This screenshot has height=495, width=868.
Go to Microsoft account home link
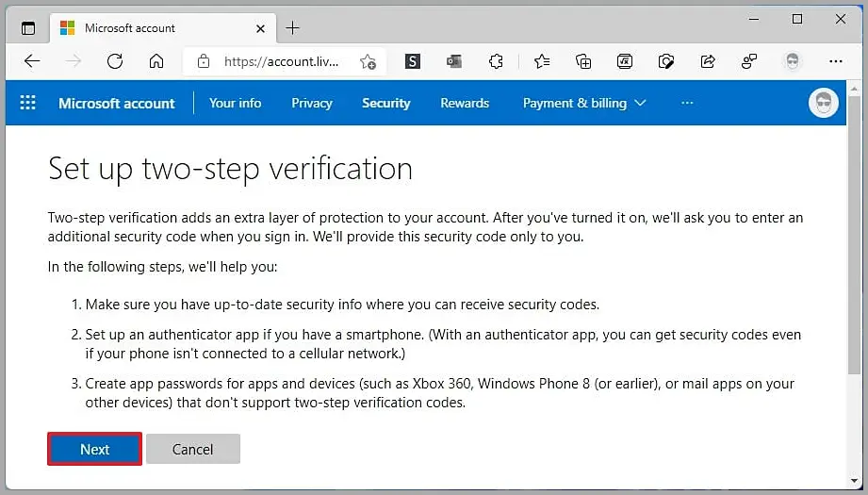click(x=117, y=103)
